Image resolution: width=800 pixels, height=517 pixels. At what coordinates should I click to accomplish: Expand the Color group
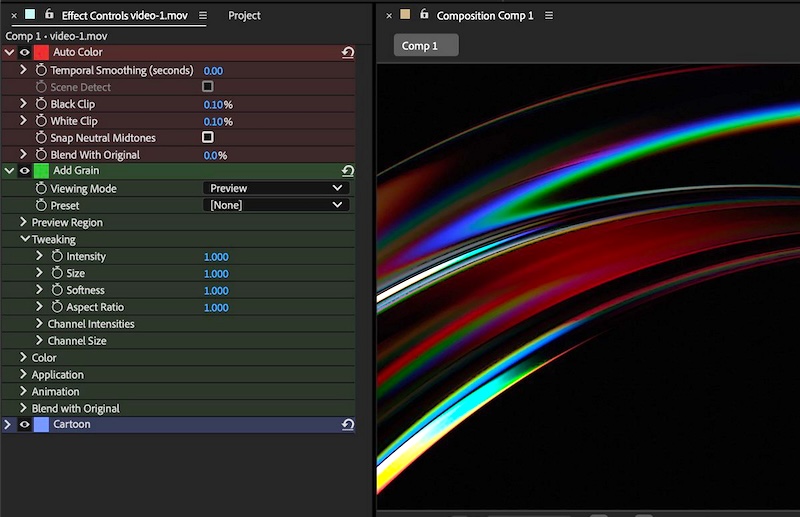point(23,357)
